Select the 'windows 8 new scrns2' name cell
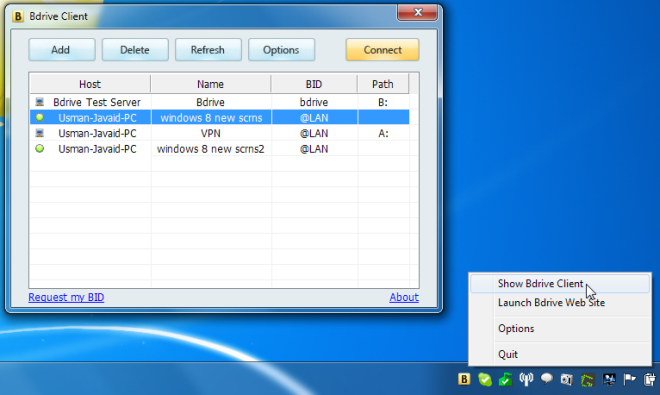This screenshot has height=395, width=660. coord(211,149)
